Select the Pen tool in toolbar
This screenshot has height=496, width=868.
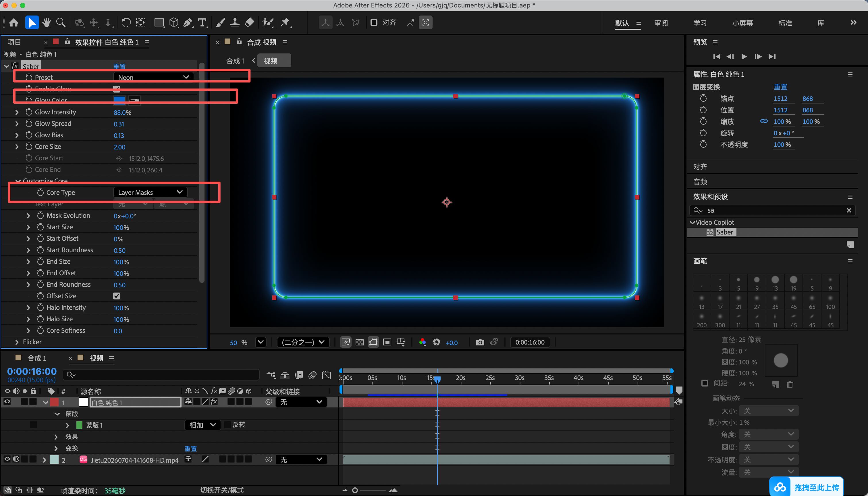188,23
